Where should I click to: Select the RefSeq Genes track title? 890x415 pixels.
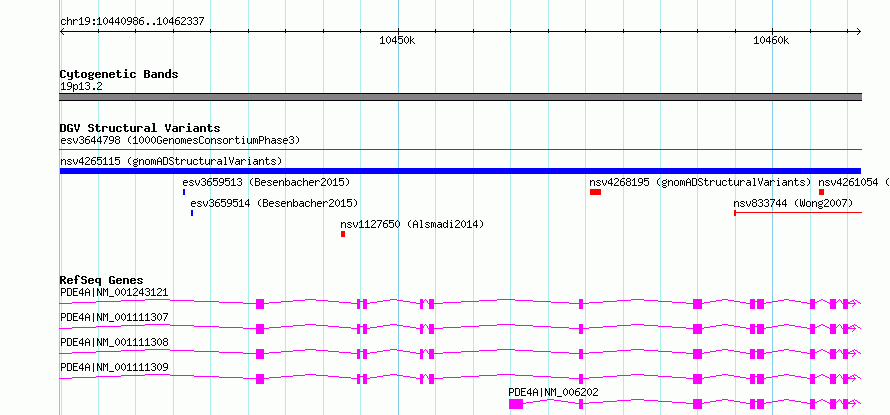[102, 280]
